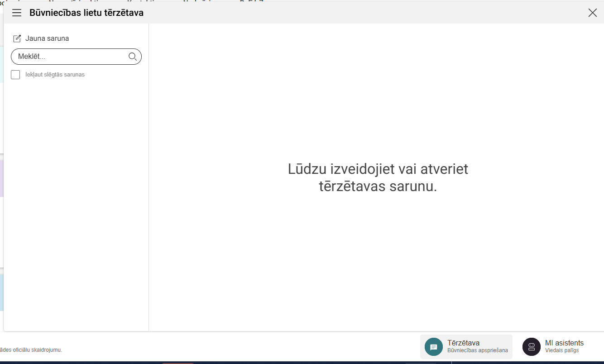Click the MI asistents robot icon

[531, 346]
